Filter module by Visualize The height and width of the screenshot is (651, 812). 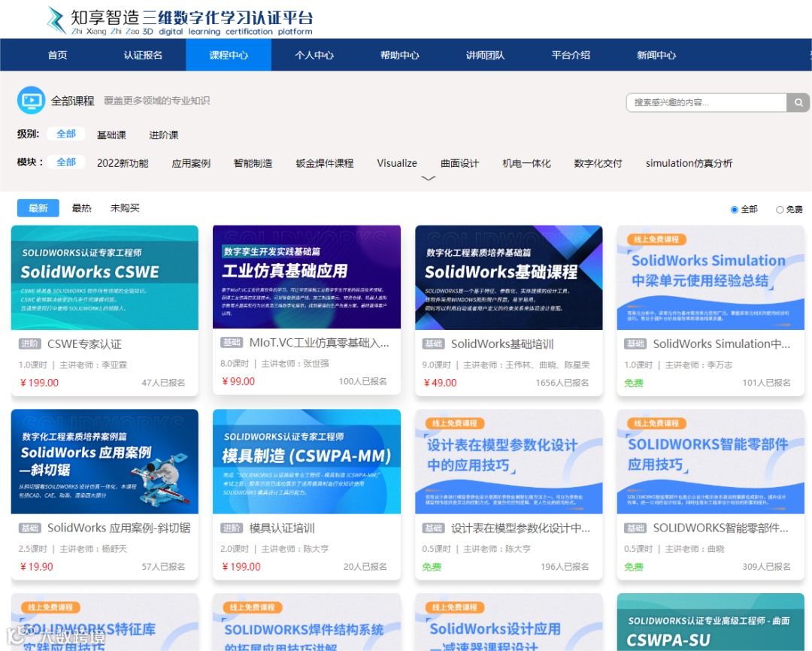[397, 163]
